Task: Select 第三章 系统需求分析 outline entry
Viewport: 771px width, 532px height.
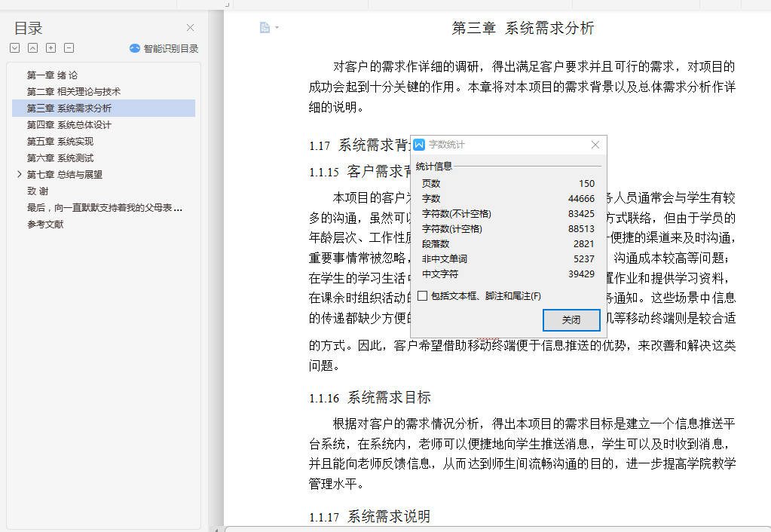Action: click(103, 109)
